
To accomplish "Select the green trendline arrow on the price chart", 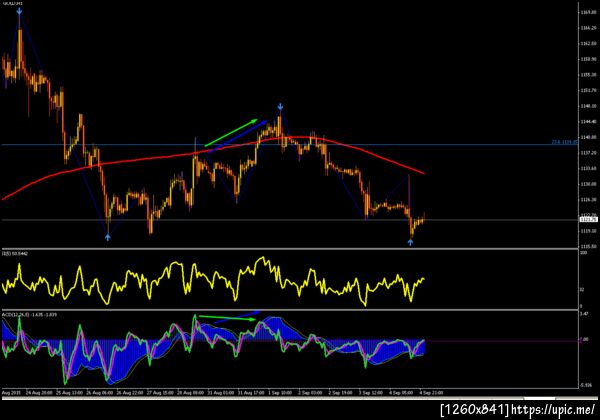I will (x=231, y=133).
